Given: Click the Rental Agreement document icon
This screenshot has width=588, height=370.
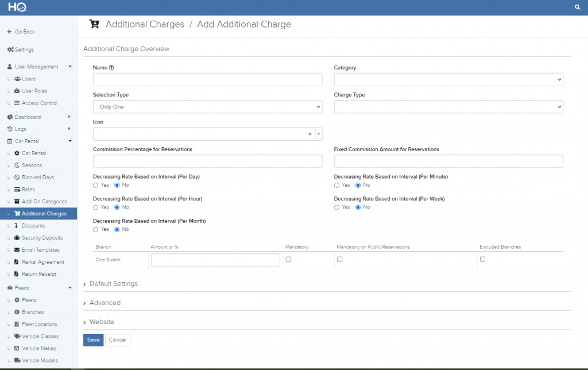Looking at the screenshot, I should click(17, 262).
